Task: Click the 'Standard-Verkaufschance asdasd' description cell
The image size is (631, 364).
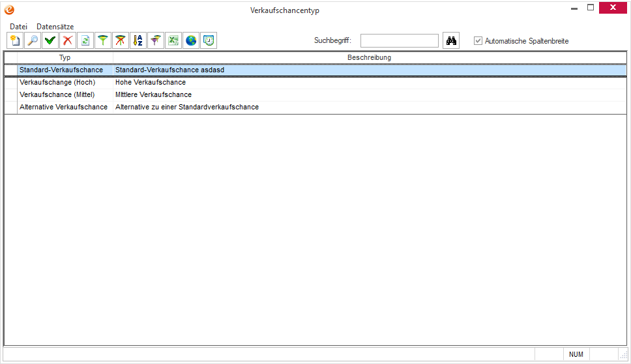Action: (x=370, y=70)
